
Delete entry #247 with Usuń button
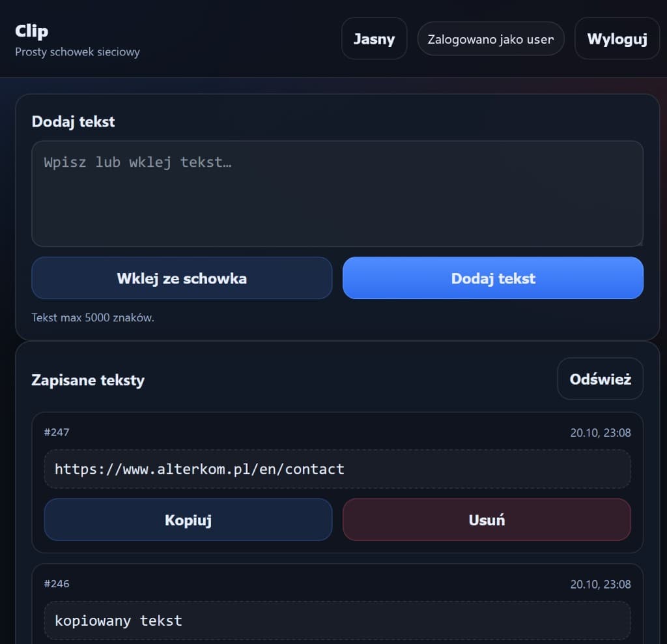click(x=487, y=520)
